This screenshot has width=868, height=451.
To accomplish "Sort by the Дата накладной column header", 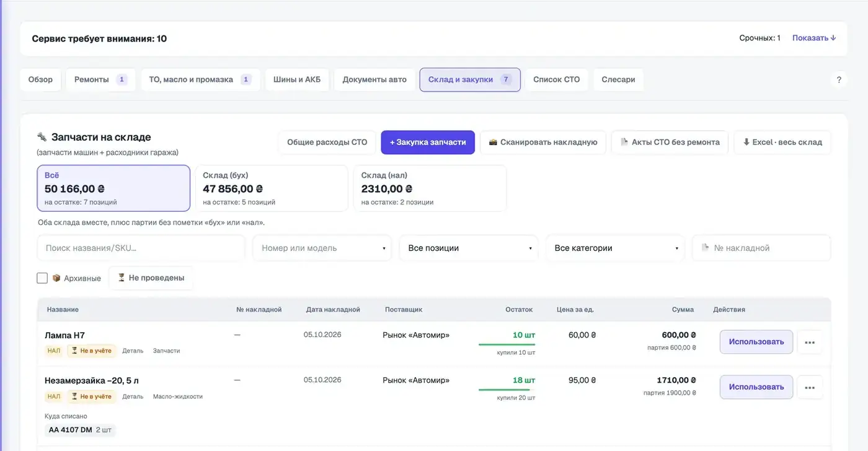I will pos(333,309).
